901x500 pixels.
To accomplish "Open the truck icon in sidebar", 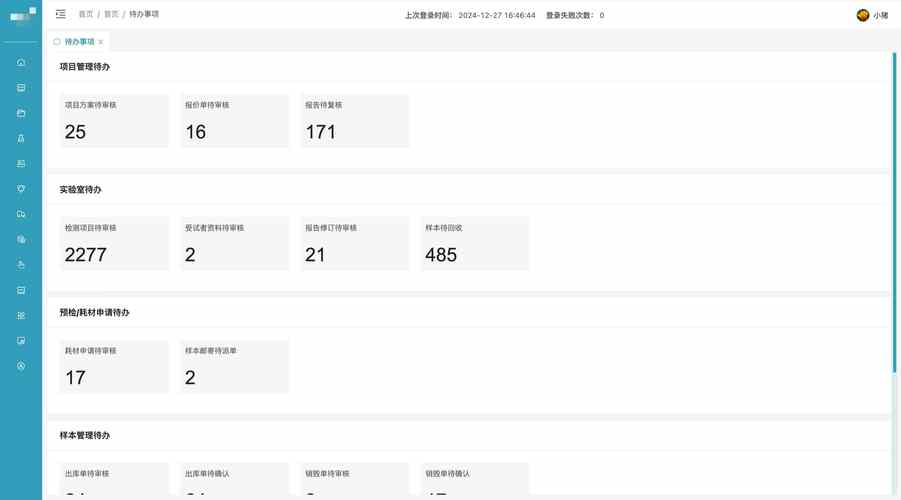I will [x=21, y=214].
